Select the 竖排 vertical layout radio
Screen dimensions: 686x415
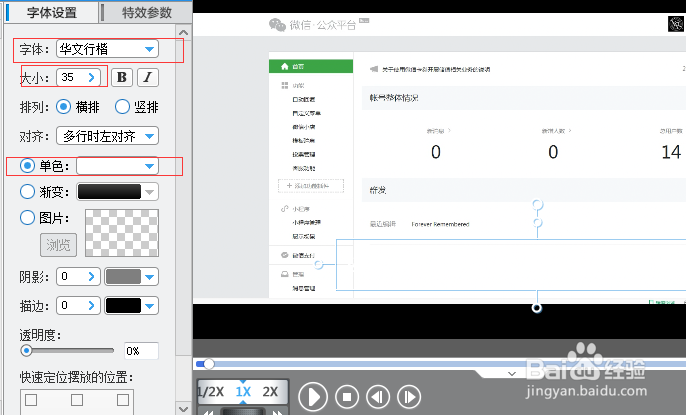tap(122, 107)
